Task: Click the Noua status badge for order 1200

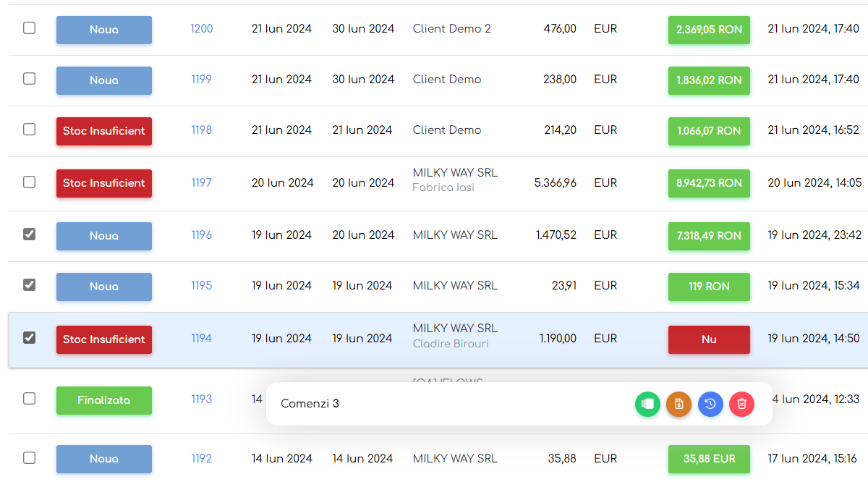Action: tap(104, 30)
